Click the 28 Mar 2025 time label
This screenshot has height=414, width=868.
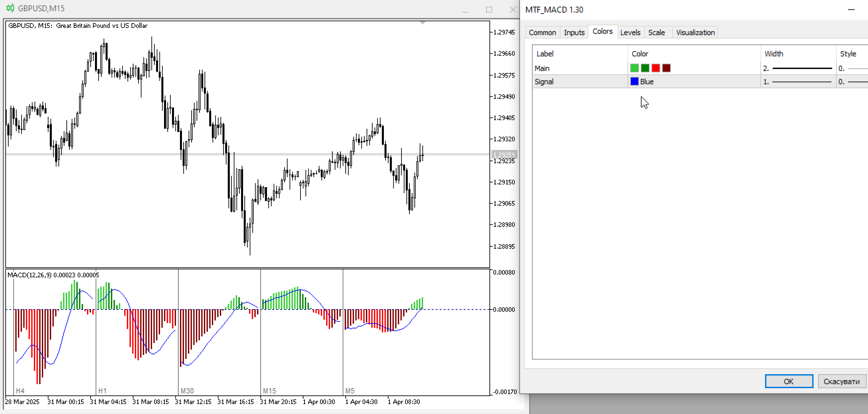tap(23, 401)
